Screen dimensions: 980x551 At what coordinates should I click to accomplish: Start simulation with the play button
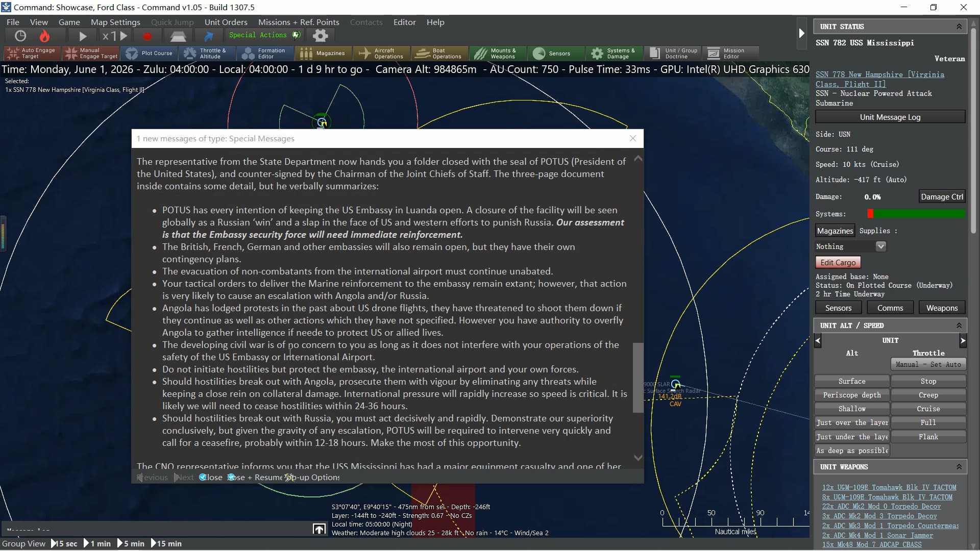pyautogui.click(x=83, y=36)
